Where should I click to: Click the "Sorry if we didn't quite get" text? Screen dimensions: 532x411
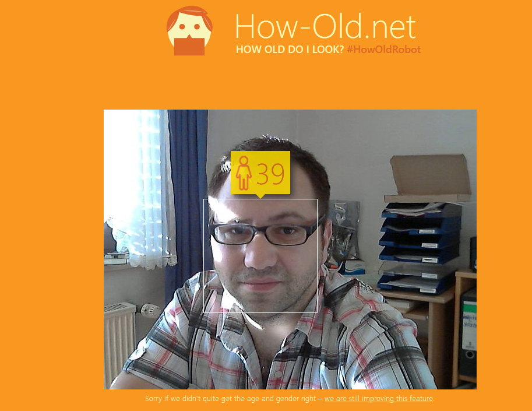[x=195, y=398]
